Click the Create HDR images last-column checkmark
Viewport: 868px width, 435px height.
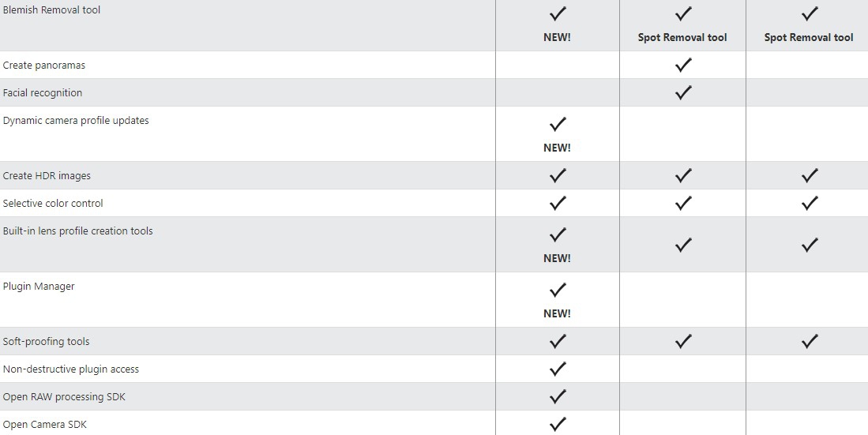809,175
